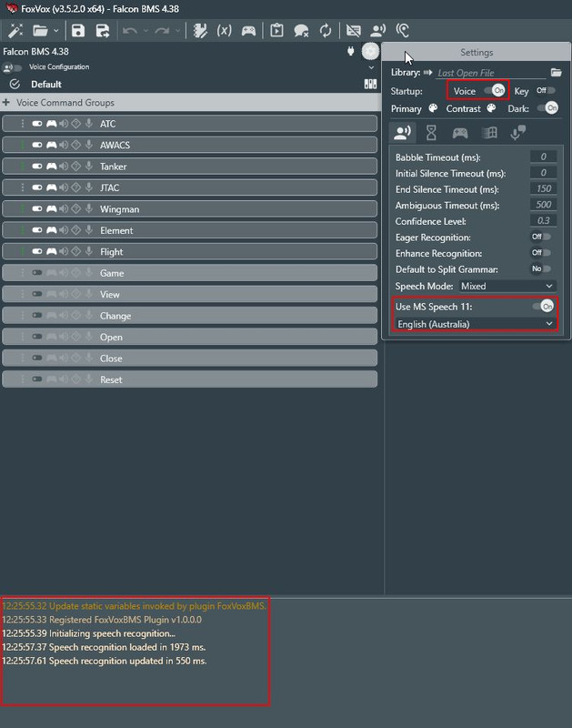Select the Open command group row
The height and width of the screenshot is (728, 572).
click(x=190, y=337)
